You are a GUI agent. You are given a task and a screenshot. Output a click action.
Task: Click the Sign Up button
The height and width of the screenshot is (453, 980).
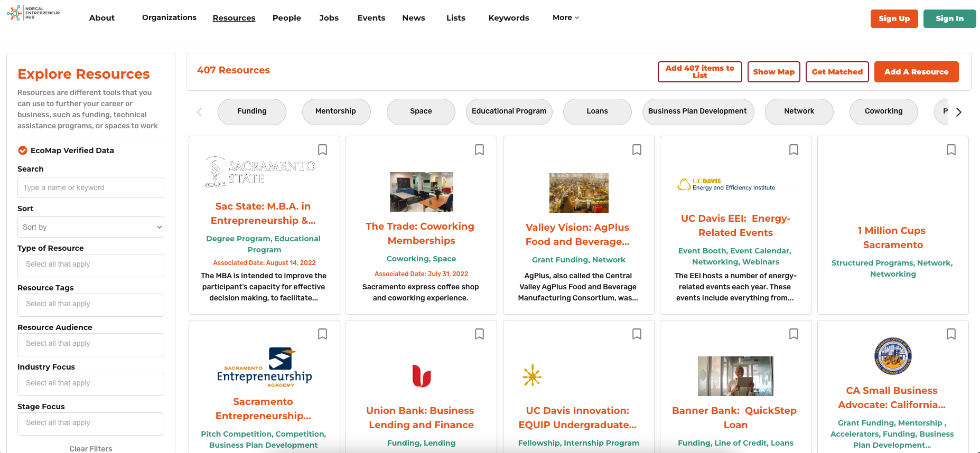(x=894, y=18)
